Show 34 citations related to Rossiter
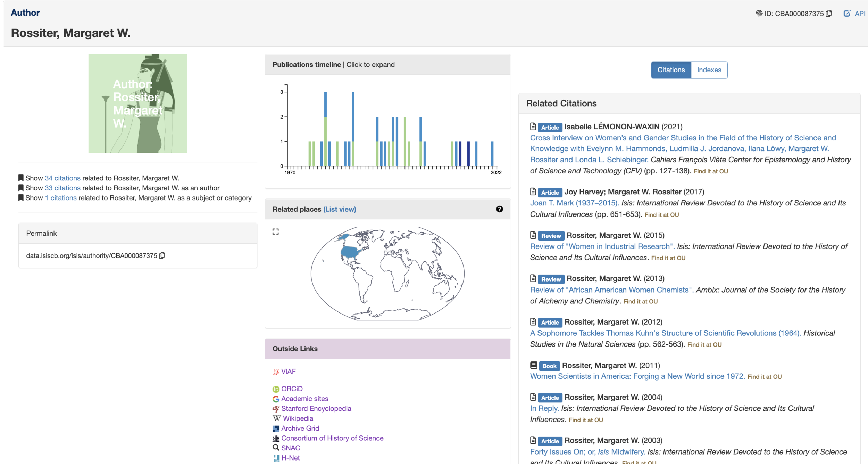Image resolution: width=868 pixels, height=464 pixels. [x=62, y=178]
